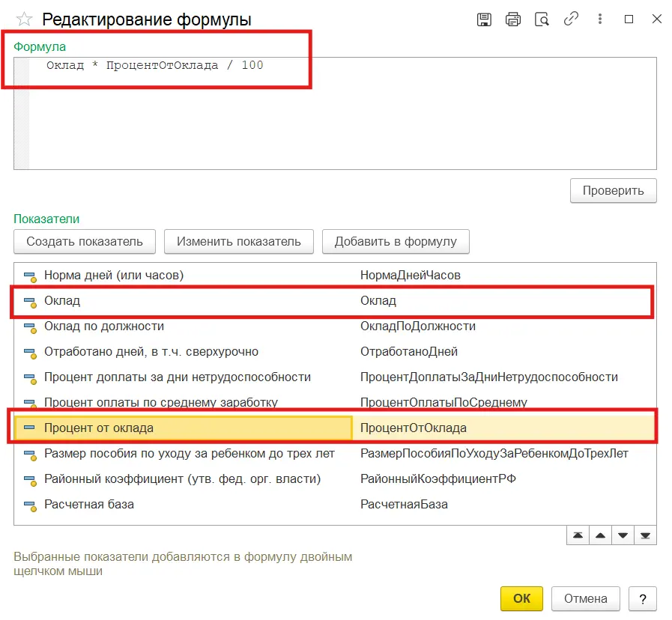Open help with the question mark button
The height and width of the screenshot is (620, 672).
643,598
